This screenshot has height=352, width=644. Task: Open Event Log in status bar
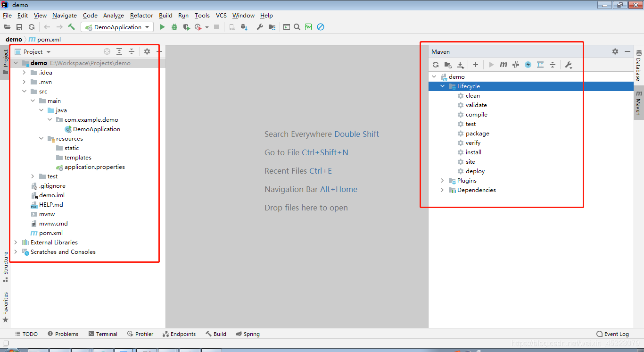click(x=612, y=334)
